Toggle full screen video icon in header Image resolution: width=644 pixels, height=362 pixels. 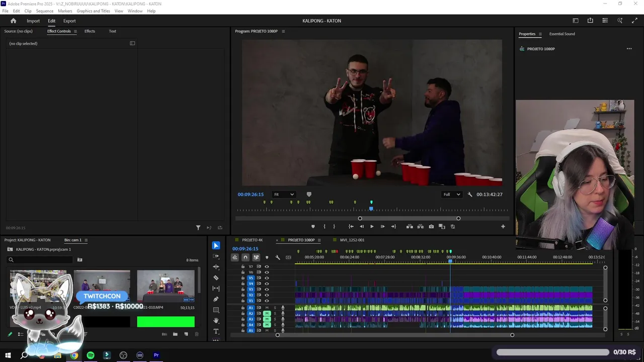point(634,21)
